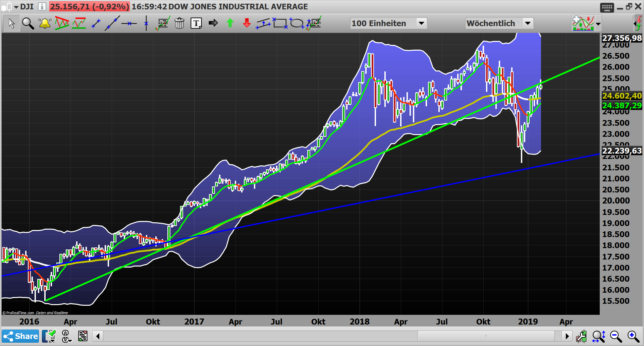Click the ProRealTime.com copyright link
Viewport: 644px width, 346px height.
(x=18, y=313)
